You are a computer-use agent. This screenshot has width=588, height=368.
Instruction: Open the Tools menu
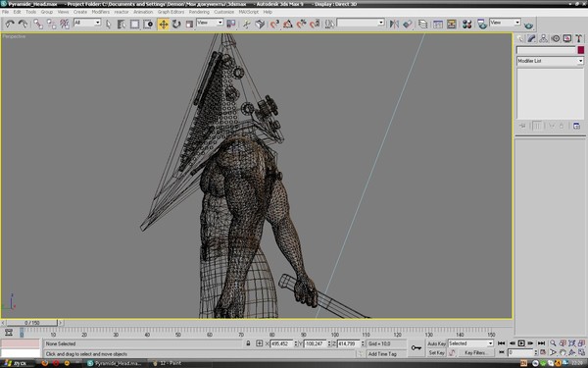pos(30,12)
